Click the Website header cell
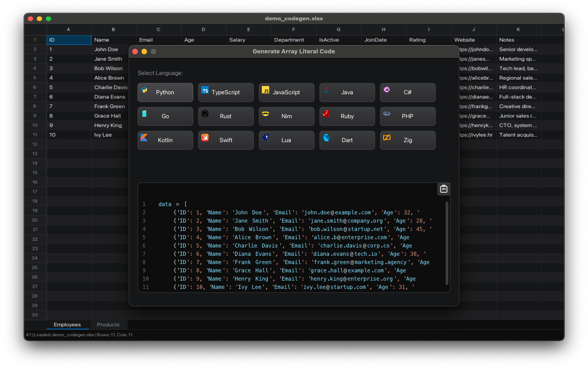 click(474, 40)
